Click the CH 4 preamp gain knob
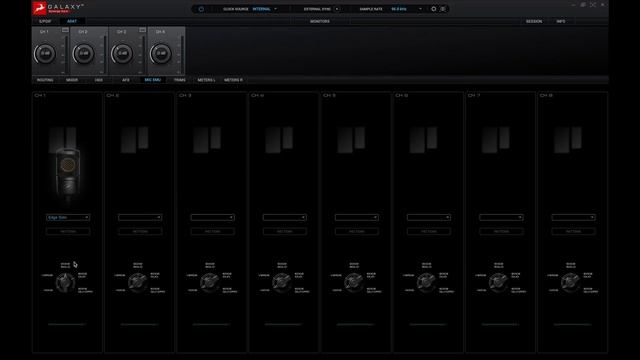This screenshot has width=640, height=360. tap(161, 53)
